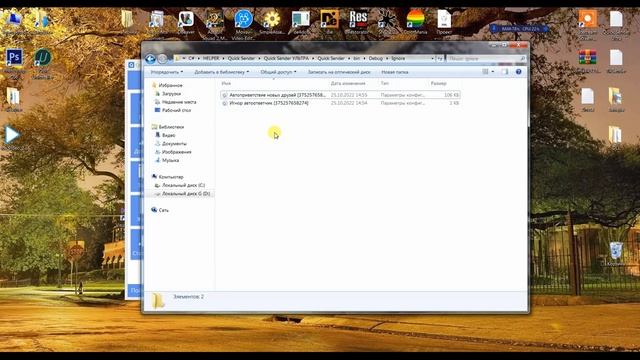
Task: Select file Автоприветствие новых друзей
Action: pyautogui.click(x=277, y=95)
